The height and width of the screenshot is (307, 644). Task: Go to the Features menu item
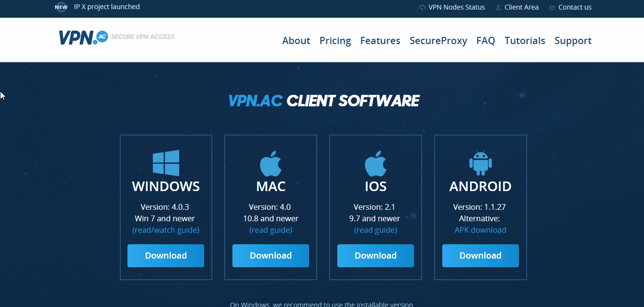coord(380,41)
